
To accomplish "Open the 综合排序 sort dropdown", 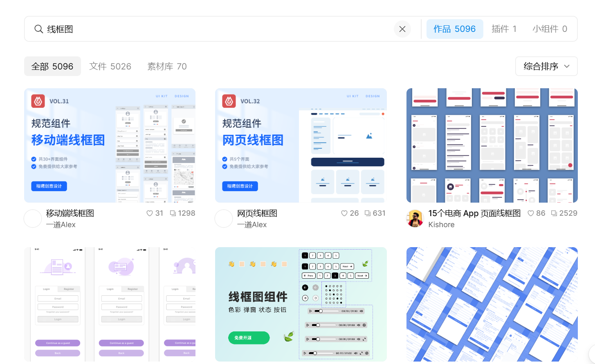I will [x=546, y=66].
